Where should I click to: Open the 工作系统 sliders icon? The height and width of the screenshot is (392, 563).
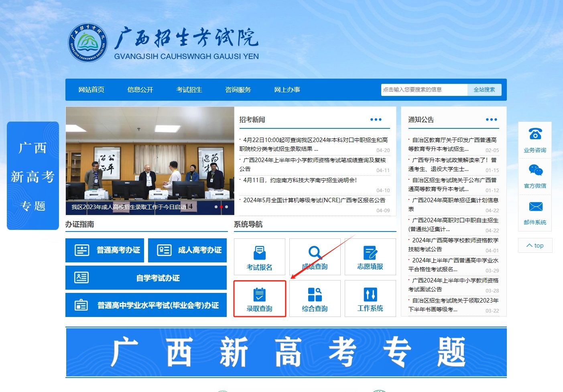tap(370, 294)
